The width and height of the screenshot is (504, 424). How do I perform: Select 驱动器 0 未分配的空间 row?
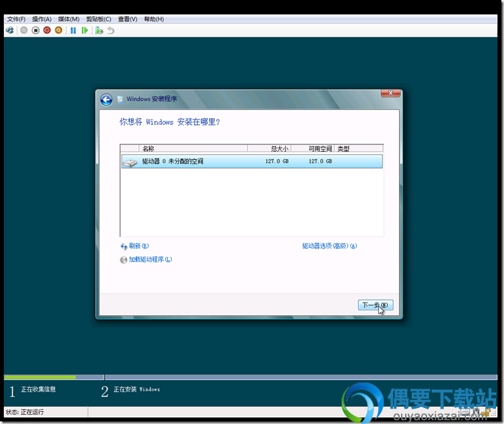point(252,161)
